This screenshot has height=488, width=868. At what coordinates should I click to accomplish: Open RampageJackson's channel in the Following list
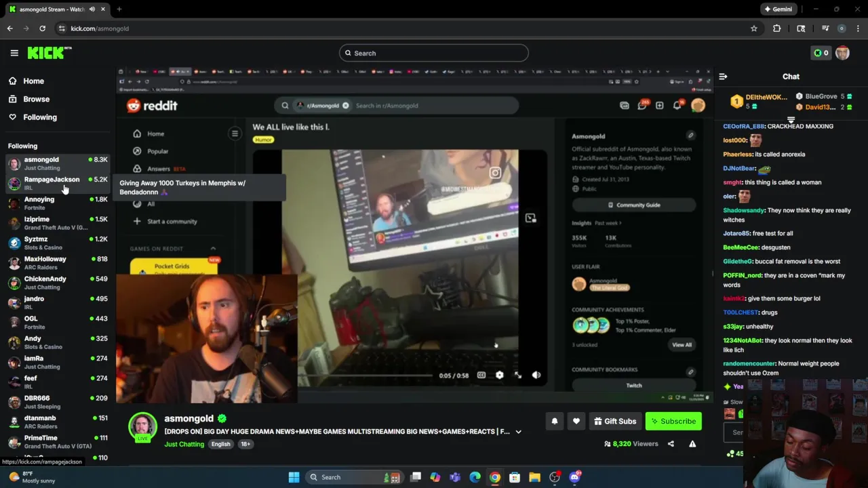pos(58,183)
